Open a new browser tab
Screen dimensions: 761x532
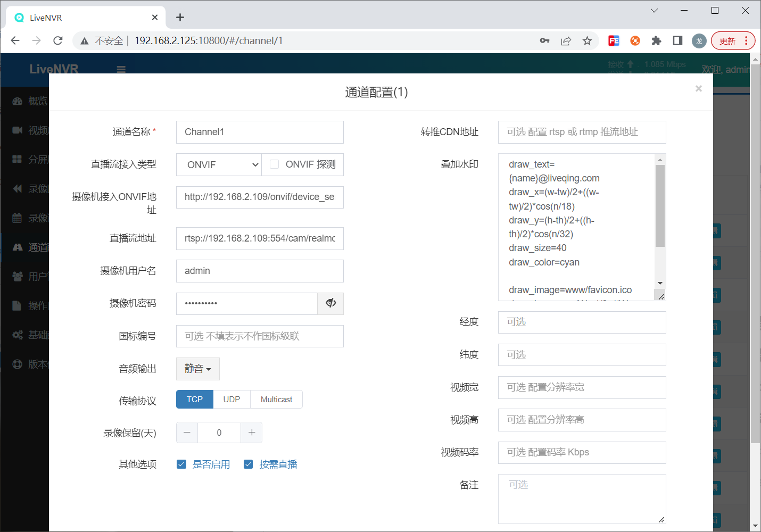pyautogui.click(x=180, y=18)
